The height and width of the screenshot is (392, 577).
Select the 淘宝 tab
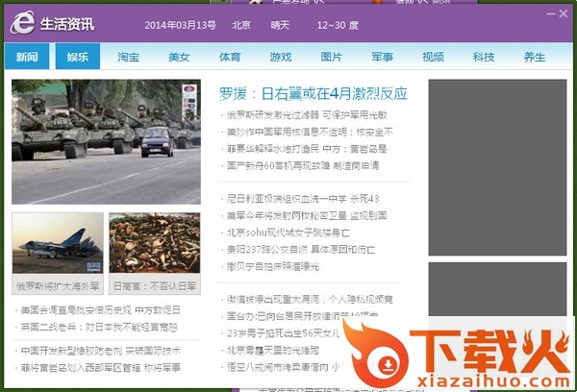point(129,58)
